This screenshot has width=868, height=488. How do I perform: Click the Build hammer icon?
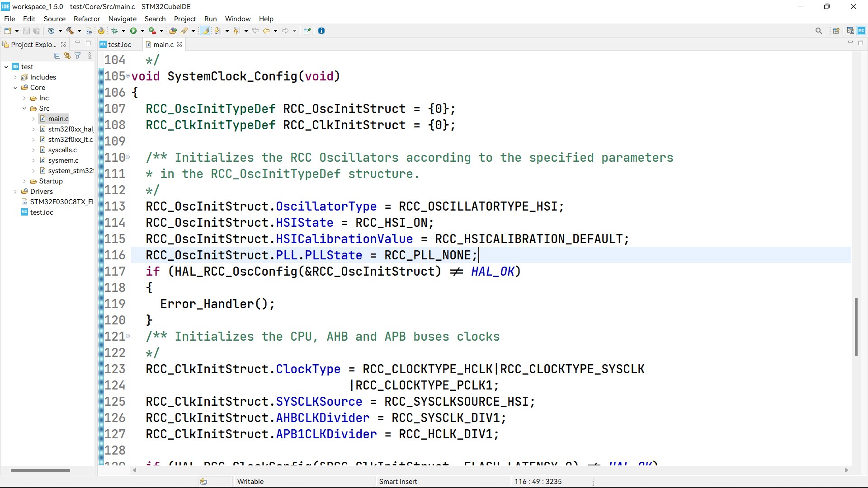[70, 31]
